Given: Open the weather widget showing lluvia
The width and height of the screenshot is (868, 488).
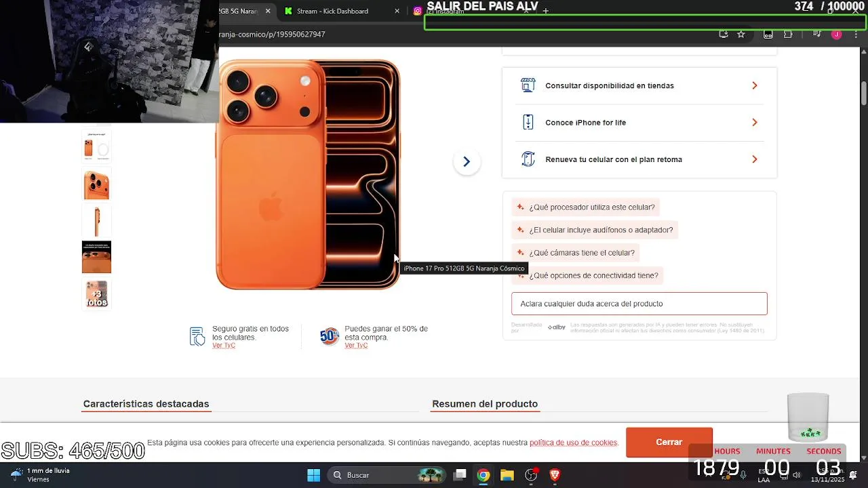Looking at the screenshot, I should [x=41, y=474].
